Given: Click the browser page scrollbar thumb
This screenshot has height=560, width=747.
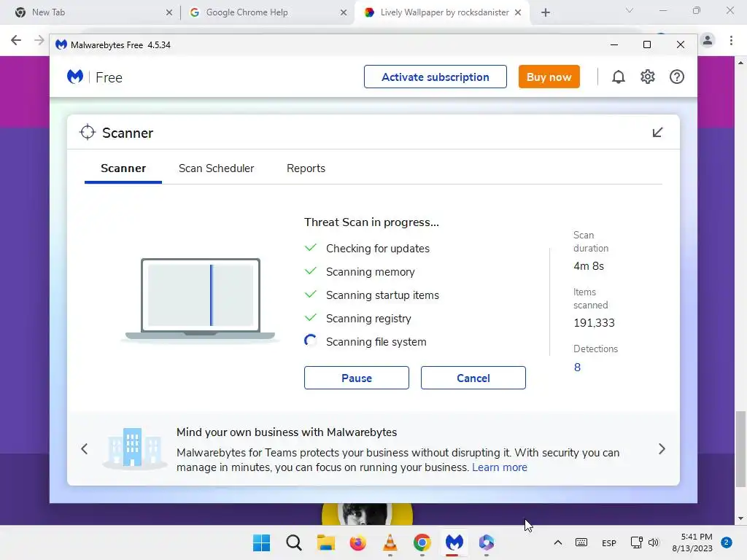Looking at the screenshot, I should (740, 449).
